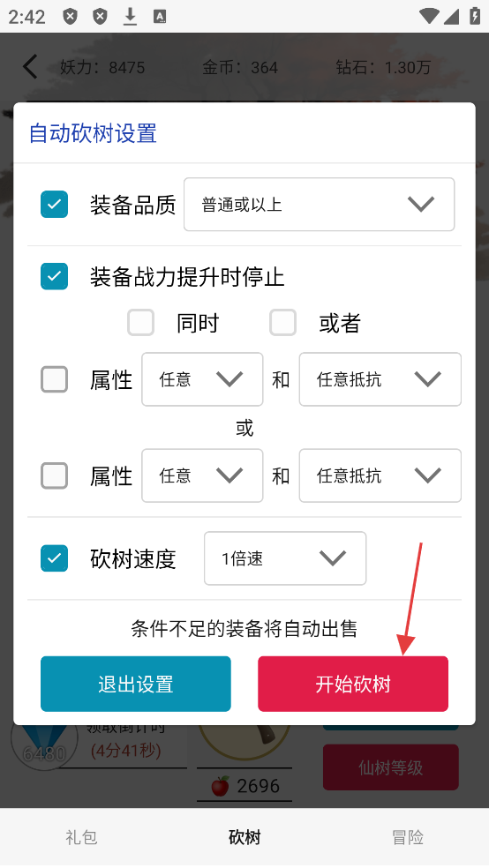Check the 或者 checkbox

(x=283, y=323)
